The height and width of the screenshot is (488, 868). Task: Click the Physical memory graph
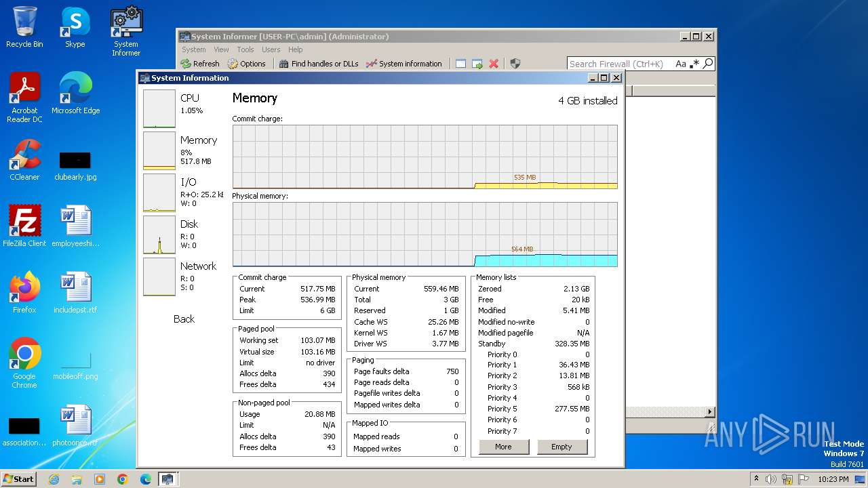pos(425,234)
